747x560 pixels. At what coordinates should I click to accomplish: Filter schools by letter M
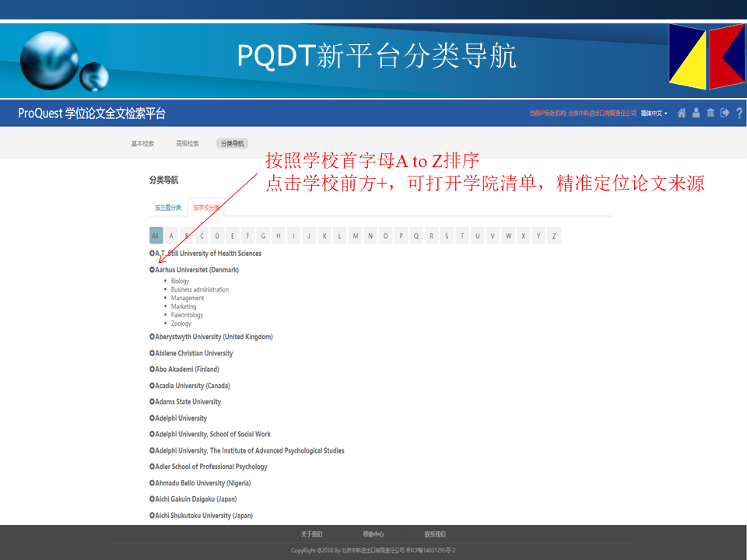pos(355,236)
